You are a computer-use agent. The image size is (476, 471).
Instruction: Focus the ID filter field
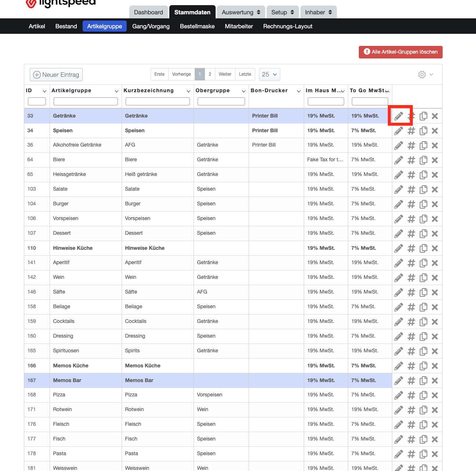(x=37, y=101)
